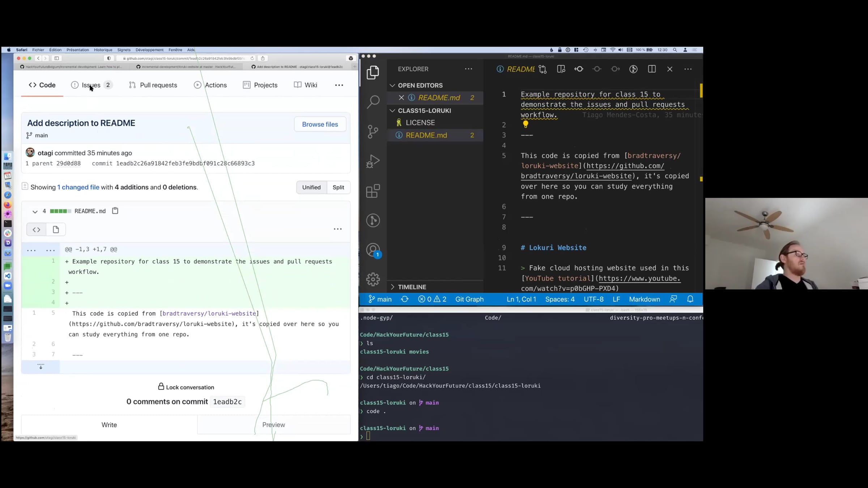Click Lock conversation
Screen dimensions: 868x488
(x=186, y=387)
